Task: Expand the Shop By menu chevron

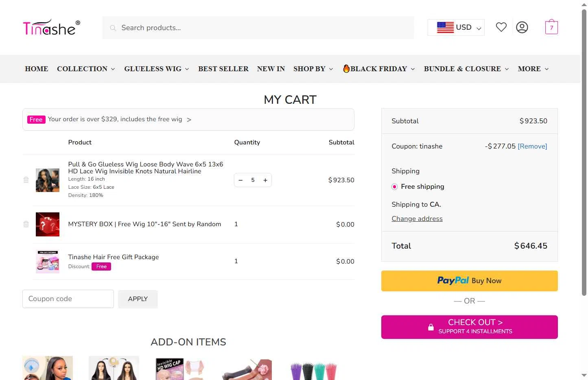Action: tap(331, 69)
